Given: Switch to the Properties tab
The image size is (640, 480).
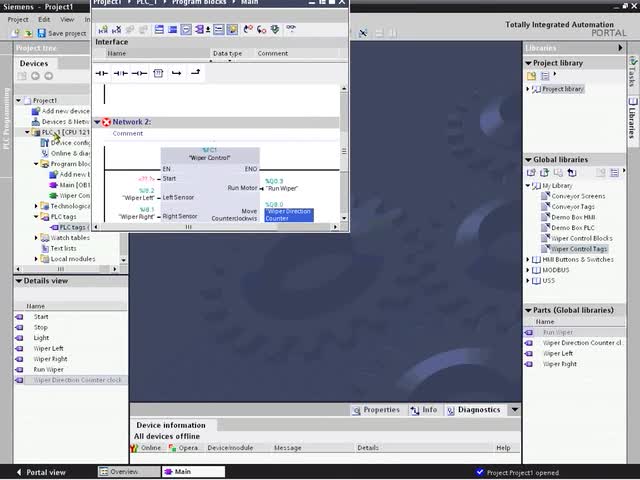Looking at the screenshot, I should click(x=376, y=410).
